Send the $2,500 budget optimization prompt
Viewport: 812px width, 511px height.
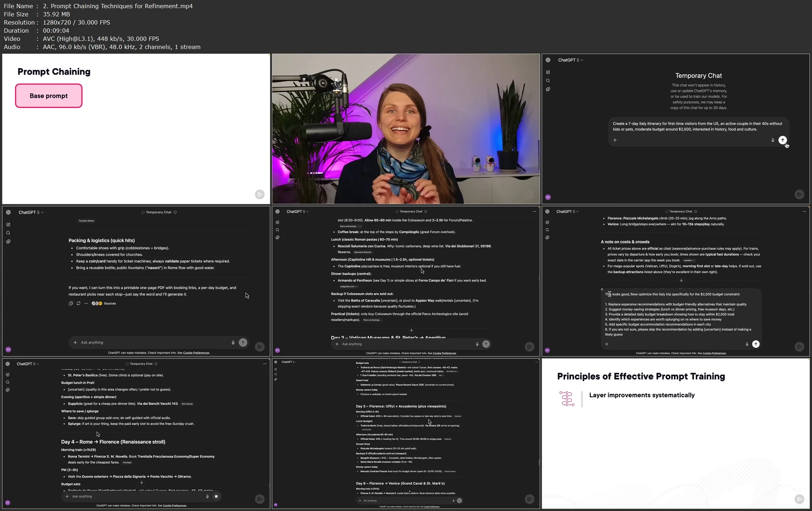point(756,344)
